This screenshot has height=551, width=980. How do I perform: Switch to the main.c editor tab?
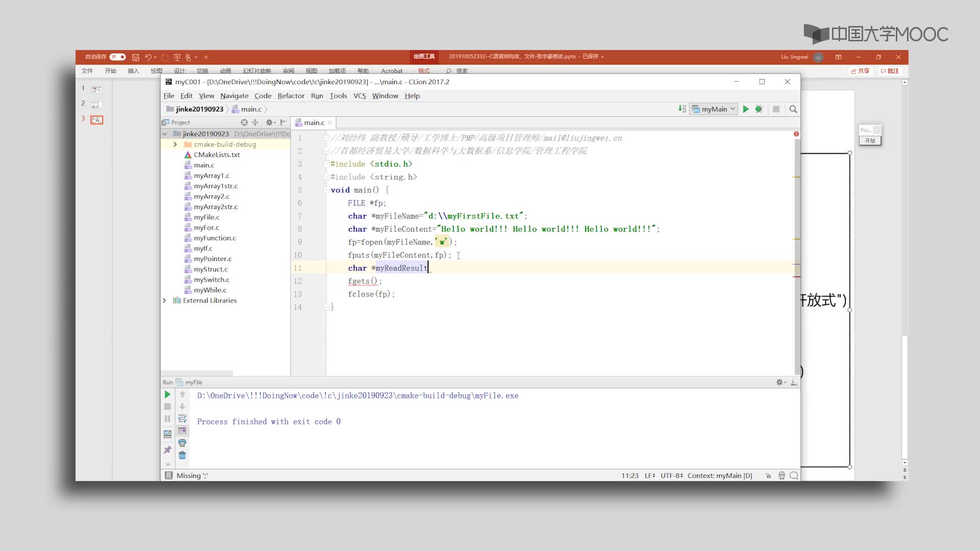[x=313, y=122]
